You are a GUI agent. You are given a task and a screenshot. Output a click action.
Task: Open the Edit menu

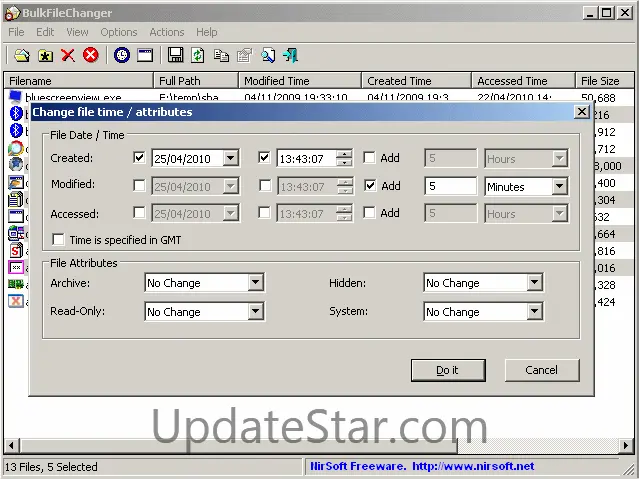(45, 32)
